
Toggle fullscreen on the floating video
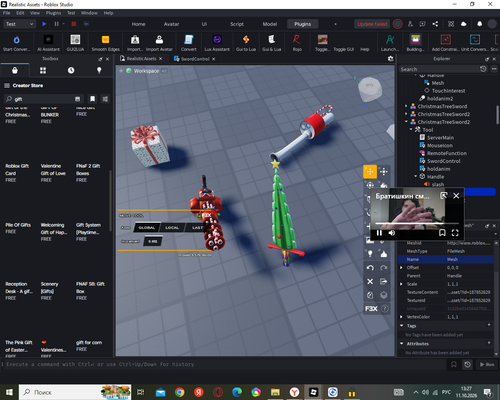[455, 233]
